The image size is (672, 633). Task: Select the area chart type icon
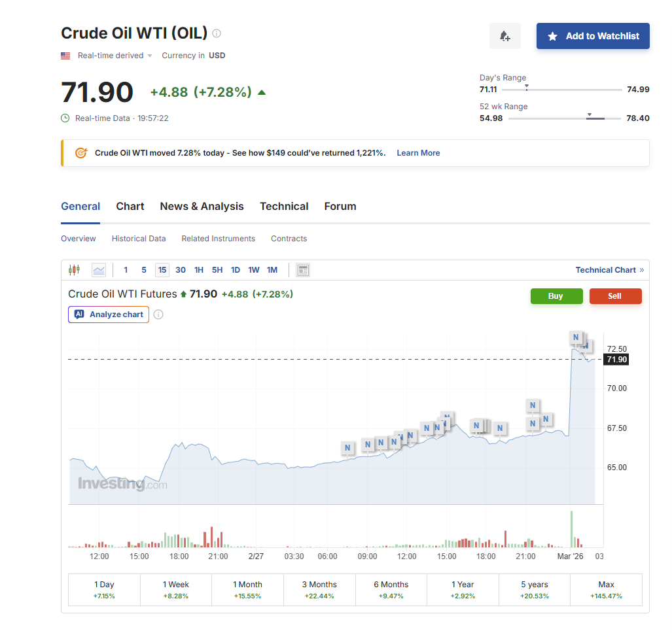(x=99, y=270)
